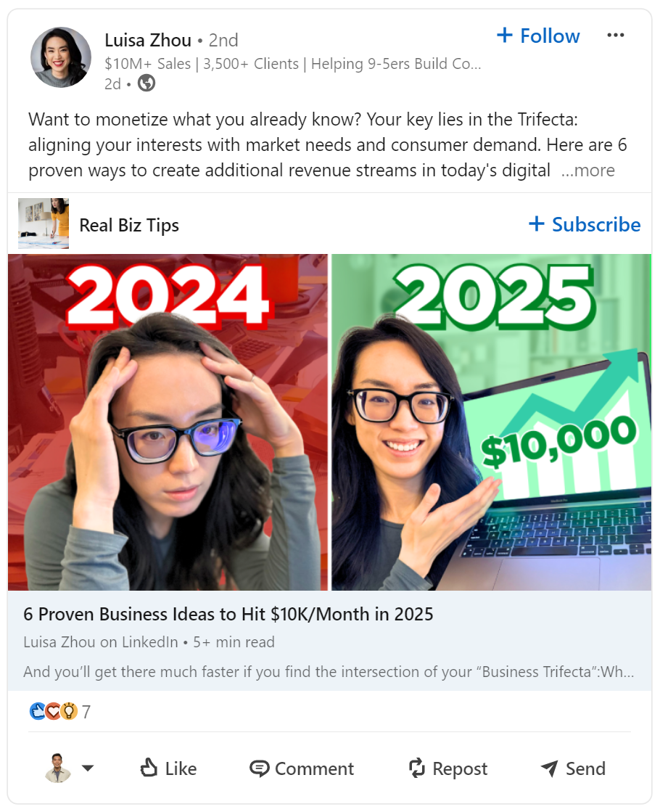This screenshot has height=812, width=660.
Task: Expand the react-as profile dropdown arrow
Action: [88, 768]
